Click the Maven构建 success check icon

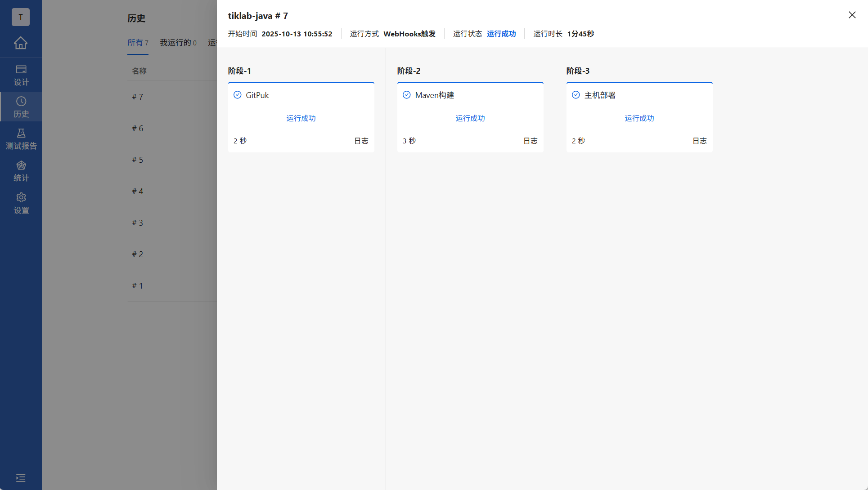(407, 95)
